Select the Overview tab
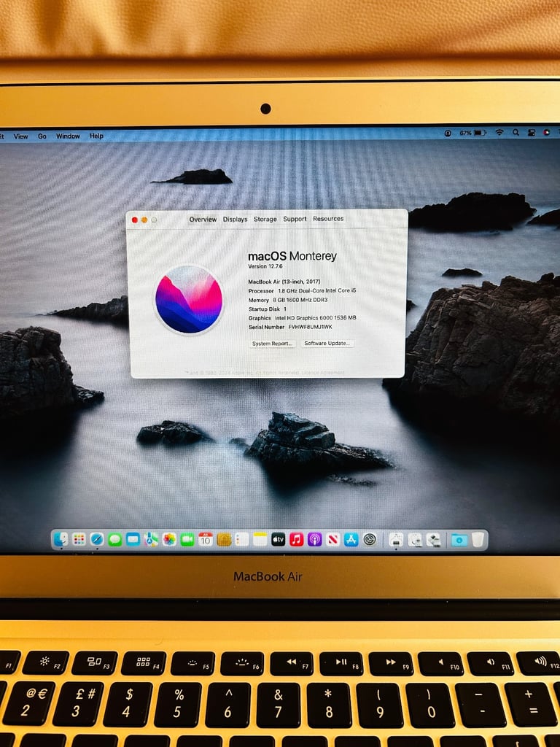The image size is (560, 747). click(203, 220)
